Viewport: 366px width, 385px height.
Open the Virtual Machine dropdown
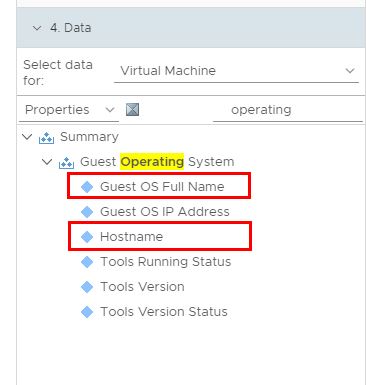(x=236, y=71)
